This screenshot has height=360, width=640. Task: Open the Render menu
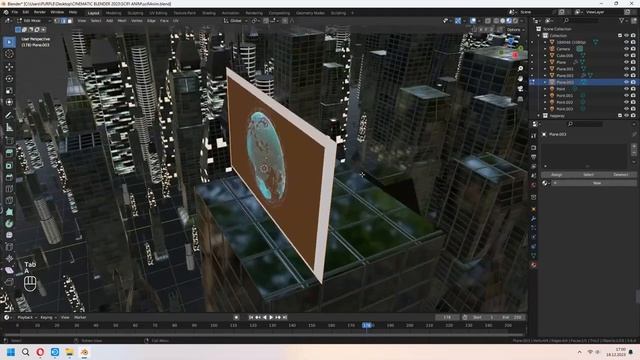coord(40,12)
